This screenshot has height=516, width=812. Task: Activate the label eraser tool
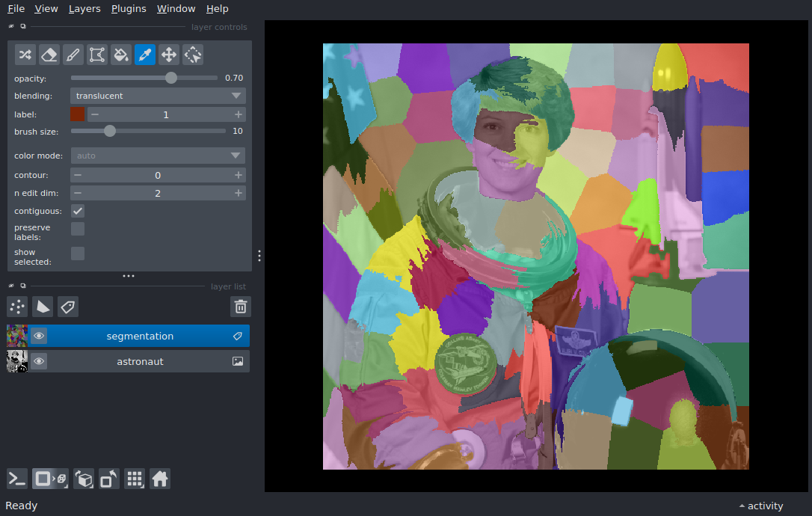coord(49,55)
